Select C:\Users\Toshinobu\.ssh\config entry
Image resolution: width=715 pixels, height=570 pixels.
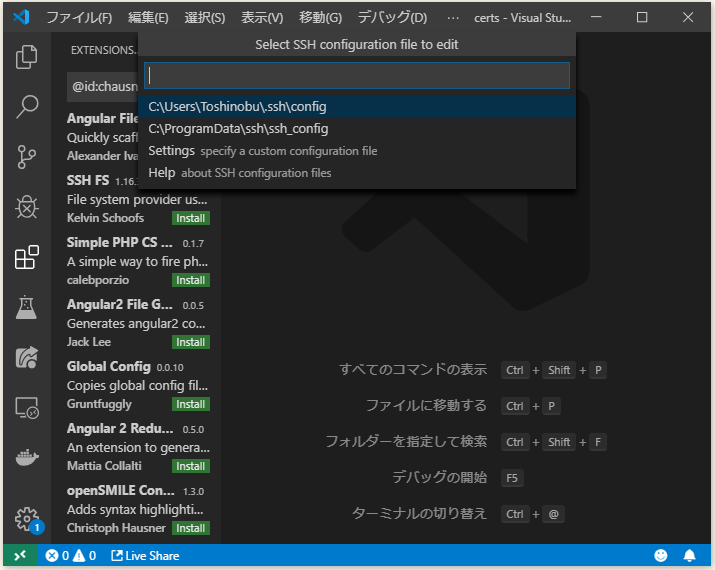point(357,107)
